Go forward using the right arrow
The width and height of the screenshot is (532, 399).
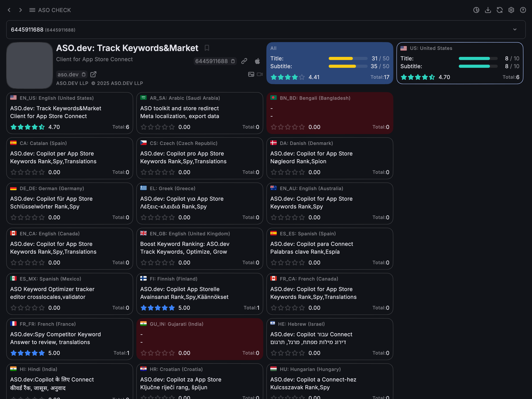point(20,10)
